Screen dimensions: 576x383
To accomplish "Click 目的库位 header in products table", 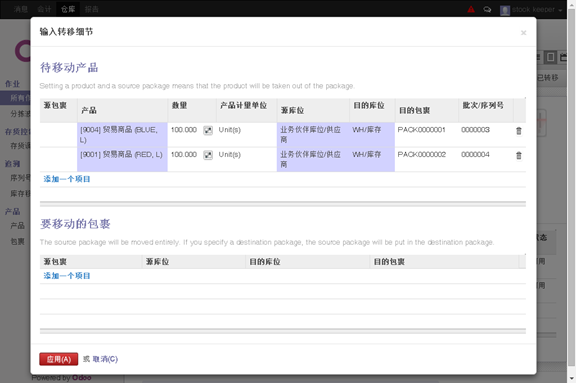I will coord(372,110).
